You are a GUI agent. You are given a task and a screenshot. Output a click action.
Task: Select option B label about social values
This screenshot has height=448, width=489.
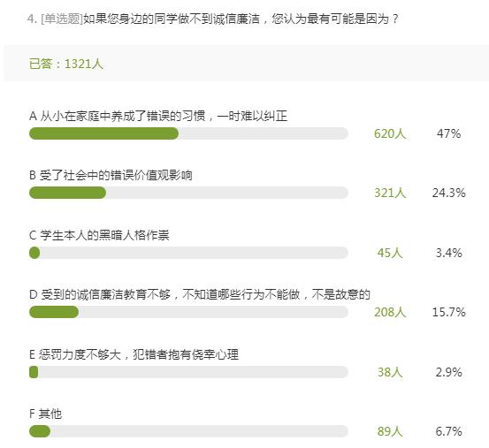111,175
